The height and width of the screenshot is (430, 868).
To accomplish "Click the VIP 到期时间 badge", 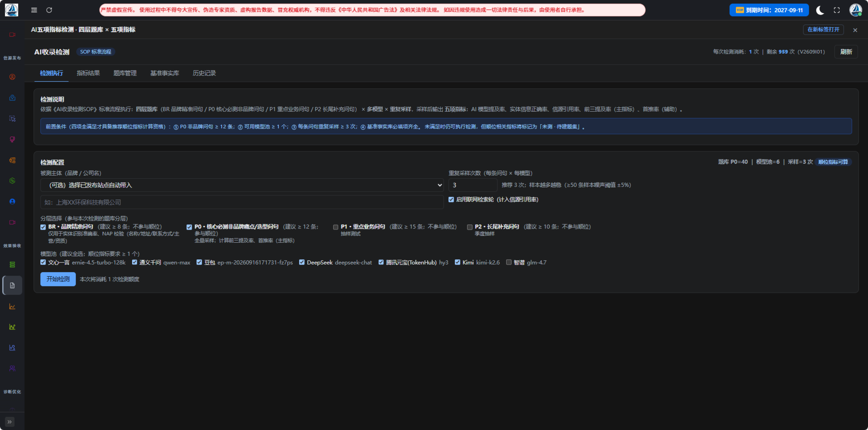I will pos(769,10).
